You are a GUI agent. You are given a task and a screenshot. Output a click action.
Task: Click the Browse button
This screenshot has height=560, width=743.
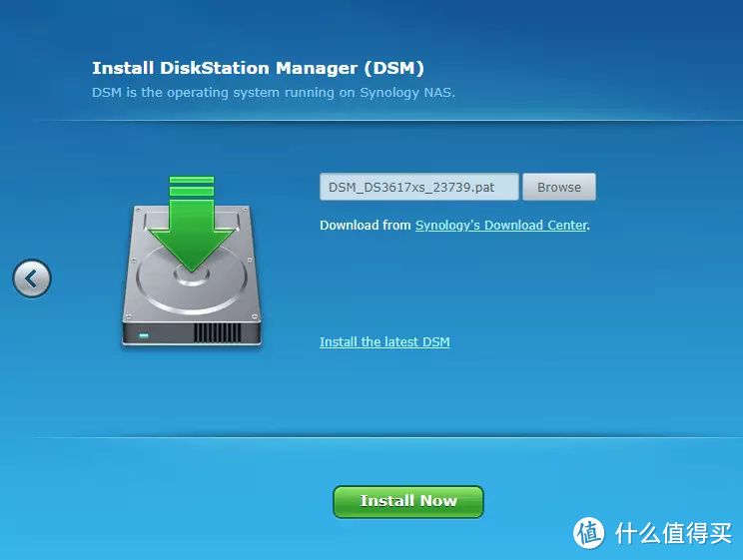(x=559, y=187)
